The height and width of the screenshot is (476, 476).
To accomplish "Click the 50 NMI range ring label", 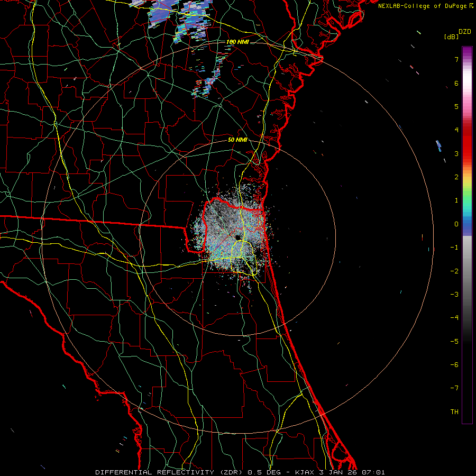I will pos(237,140).
